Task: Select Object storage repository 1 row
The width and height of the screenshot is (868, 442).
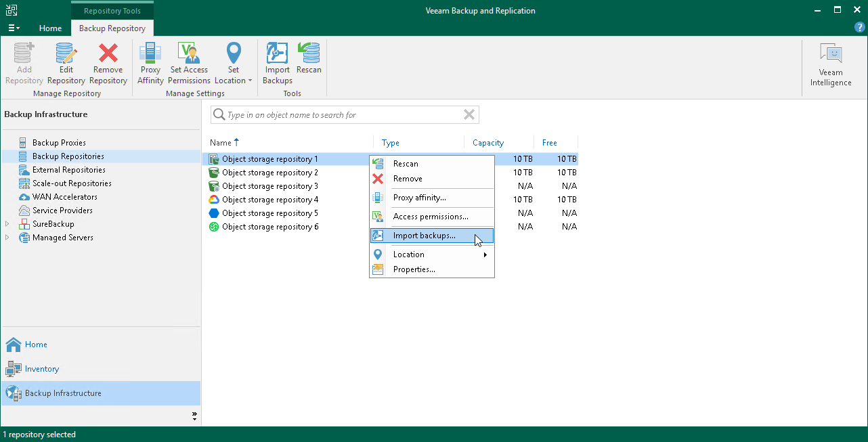Action: tap(390, 159)
